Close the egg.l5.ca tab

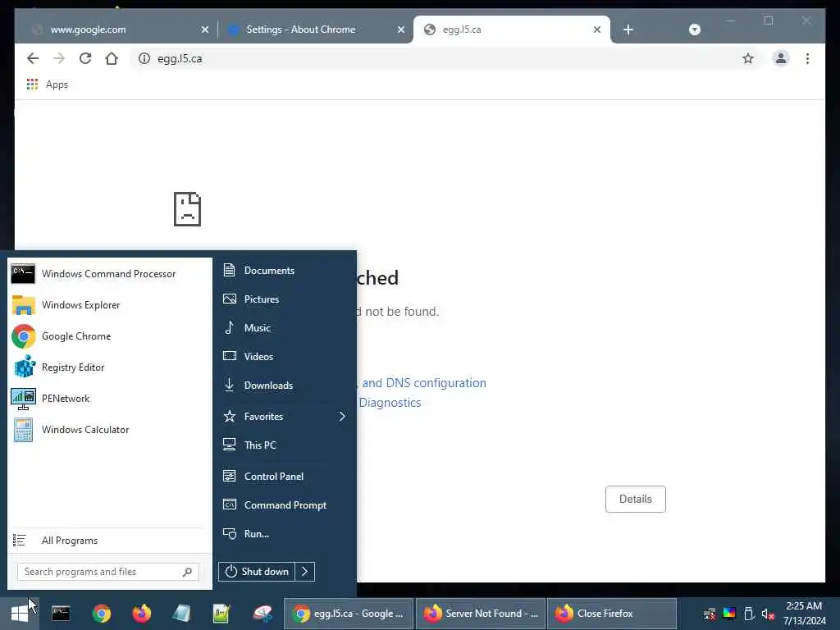coord(597,30)
